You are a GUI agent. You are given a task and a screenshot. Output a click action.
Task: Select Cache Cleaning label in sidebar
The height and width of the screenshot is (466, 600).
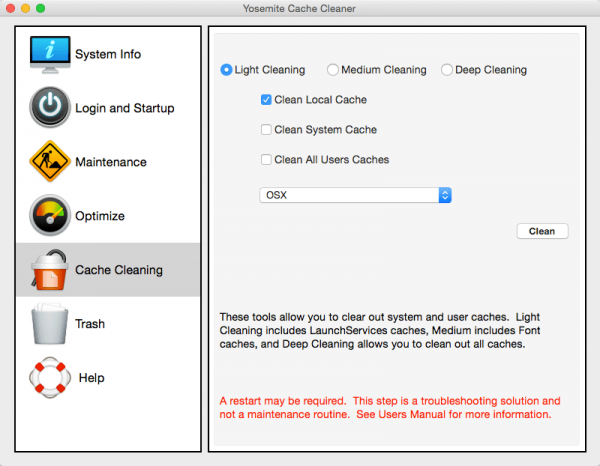119,270
